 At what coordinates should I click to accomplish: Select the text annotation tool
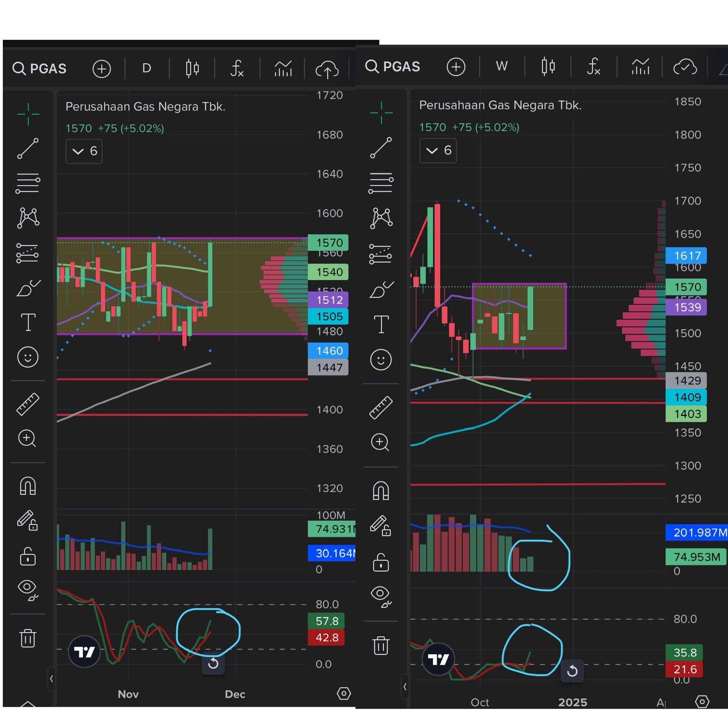click(x=28, y=323)
